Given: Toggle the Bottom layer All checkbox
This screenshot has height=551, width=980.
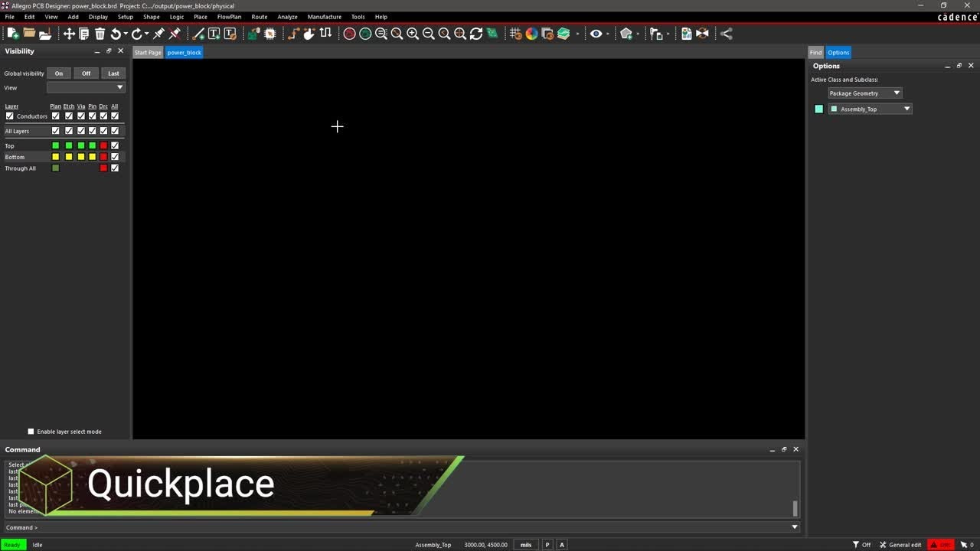Looking at the screenshot, I should tap(115, 157).
